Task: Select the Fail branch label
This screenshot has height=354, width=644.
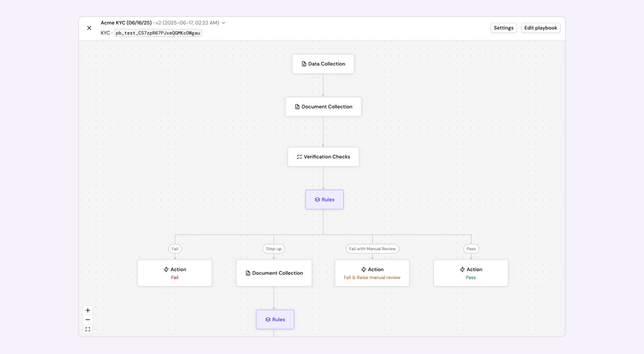Action: [175, 249]
